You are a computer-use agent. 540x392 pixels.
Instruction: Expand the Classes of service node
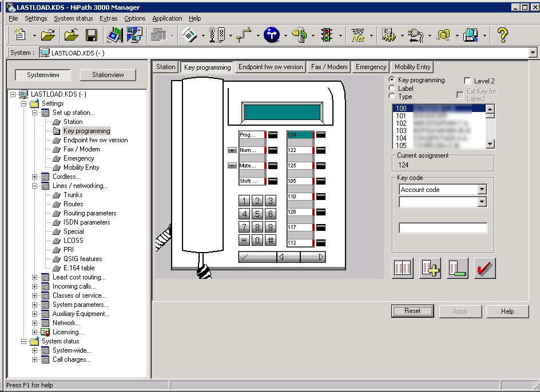pyautogui.click(x=34, y=295)
